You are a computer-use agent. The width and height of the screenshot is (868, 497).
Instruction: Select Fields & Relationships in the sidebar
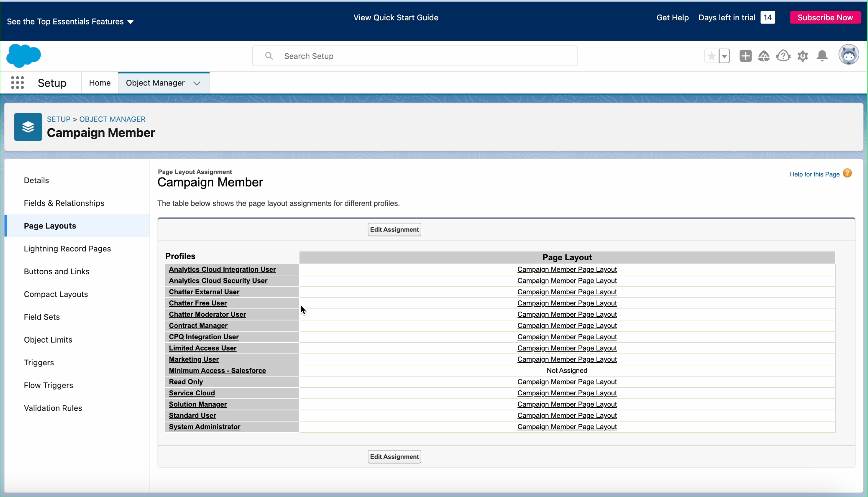click(64, 203)
